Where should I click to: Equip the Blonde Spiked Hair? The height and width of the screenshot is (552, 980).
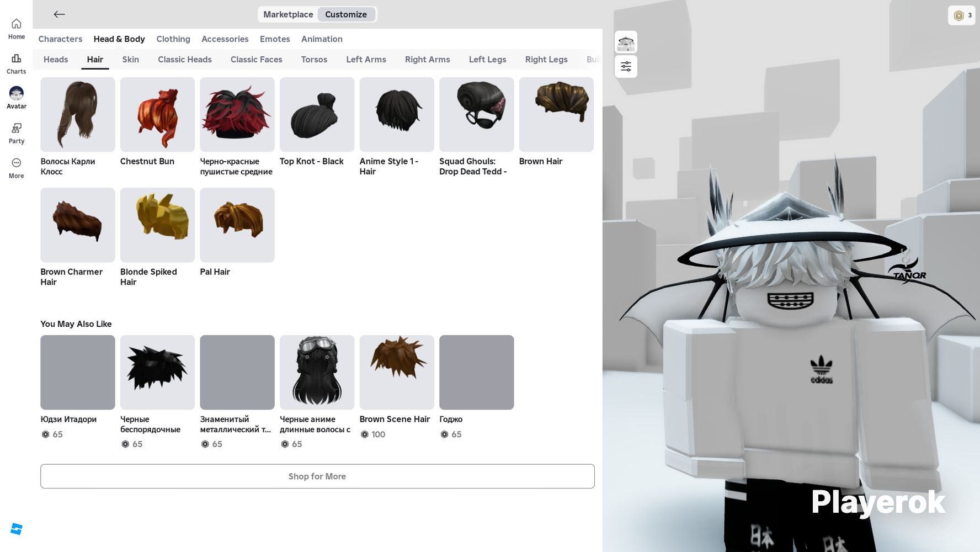point(158,225)
